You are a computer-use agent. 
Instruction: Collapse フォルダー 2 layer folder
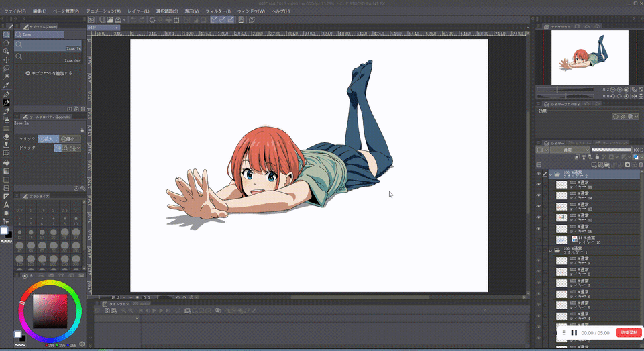coord(551,174)
